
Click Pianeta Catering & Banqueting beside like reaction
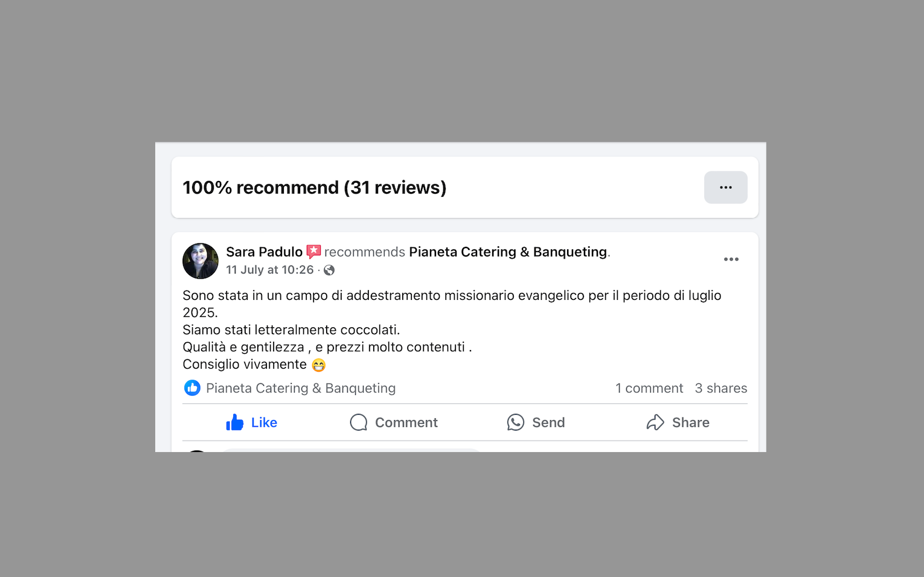(x=301, y=388)
